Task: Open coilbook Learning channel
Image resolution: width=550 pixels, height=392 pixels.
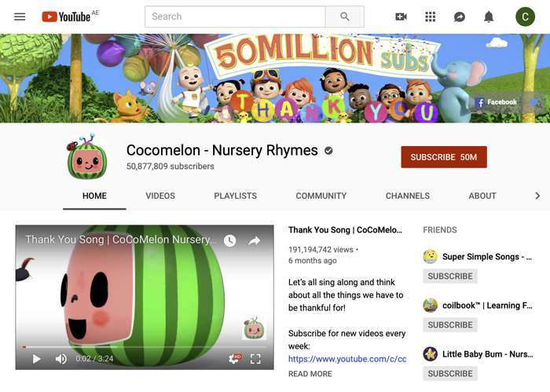Action: [487, 306]
